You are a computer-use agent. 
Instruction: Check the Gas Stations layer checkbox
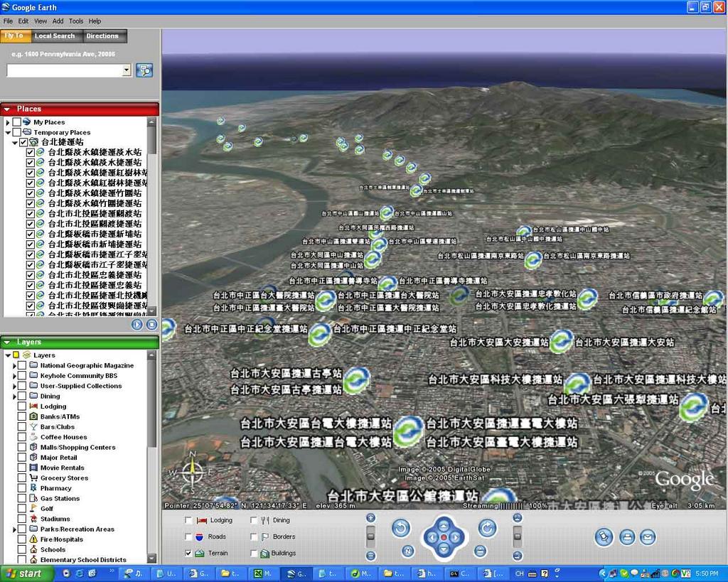(22, 498)
